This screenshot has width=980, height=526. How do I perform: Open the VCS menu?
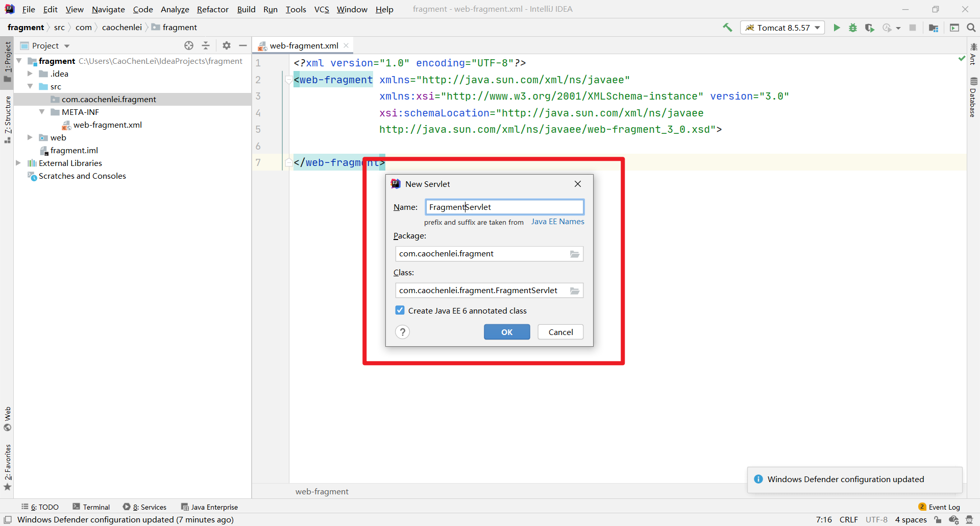tap(322, 9)
